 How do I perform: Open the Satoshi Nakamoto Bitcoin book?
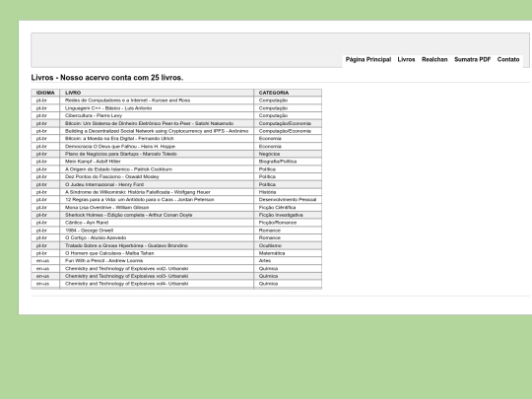coord(150,123)
